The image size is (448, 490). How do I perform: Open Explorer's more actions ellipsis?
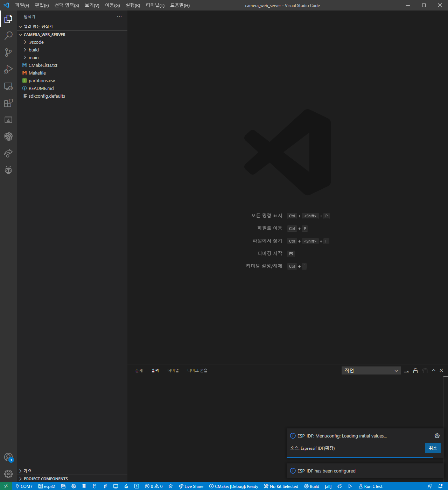point(119,17)
